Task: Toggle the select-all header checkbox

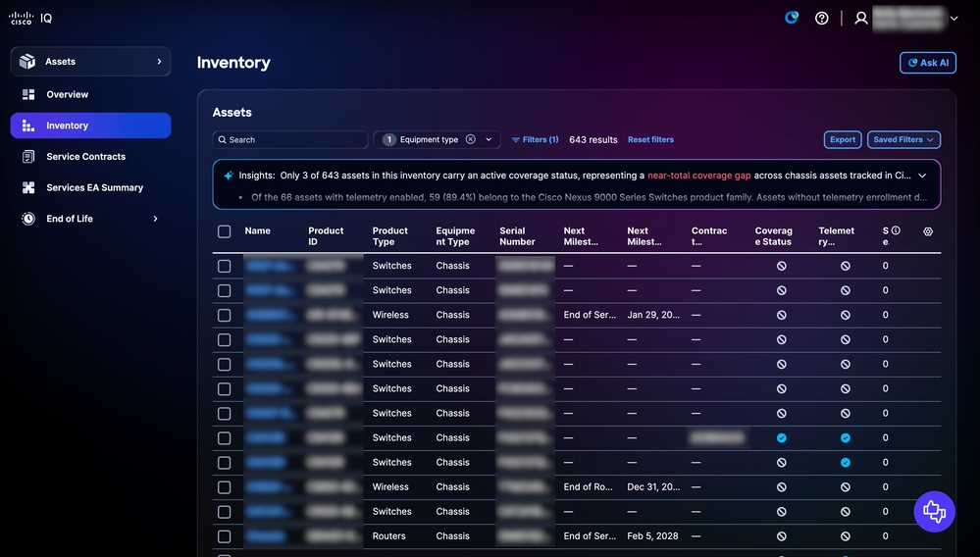Action: click(x=225, y=231)
